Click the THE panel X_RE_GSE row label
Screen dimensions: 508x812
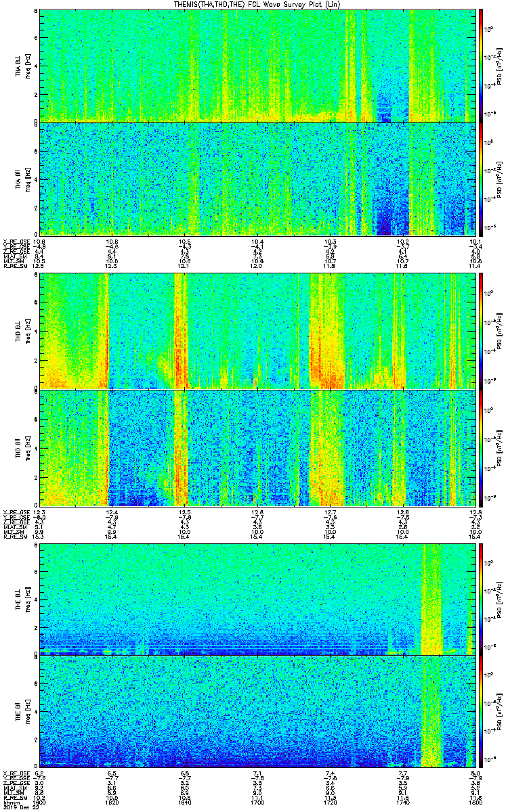[16, 774]
